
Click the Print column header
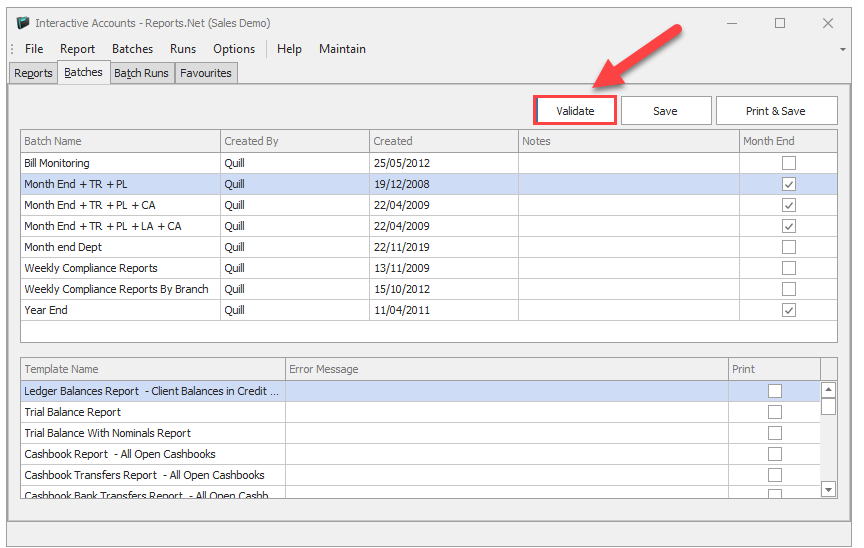[774, 369]
